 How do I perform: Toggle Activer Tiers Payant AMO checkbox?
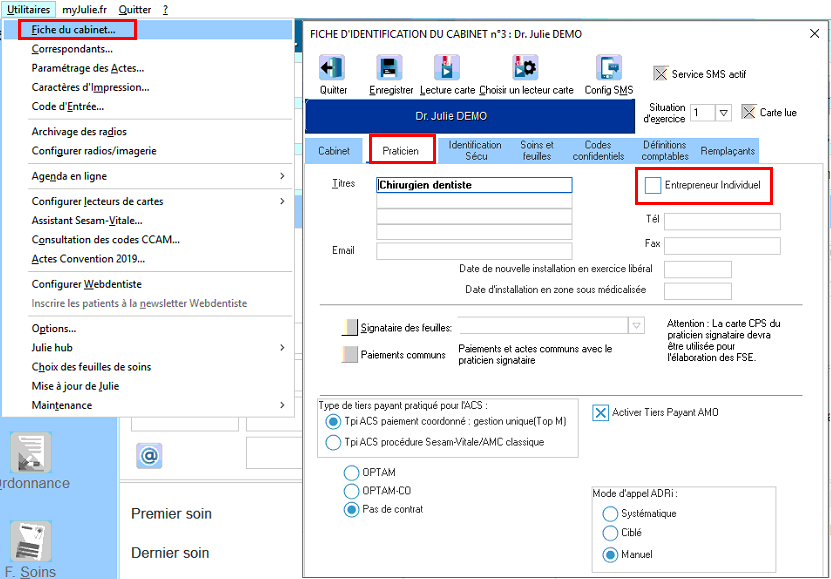[x=600, y=413]
